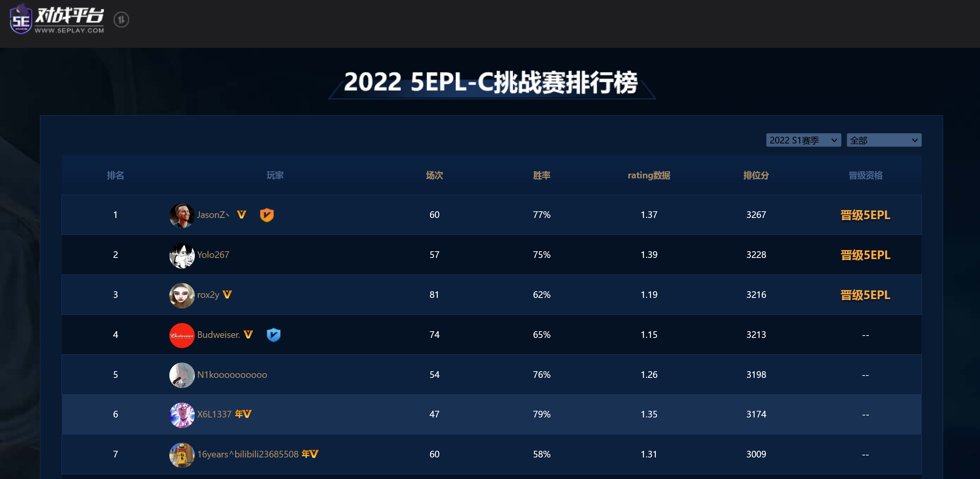The height and width of the screenshot is (479, 980).
Task: Click the VIP V icon beside JasonZ
Action: 241,215
